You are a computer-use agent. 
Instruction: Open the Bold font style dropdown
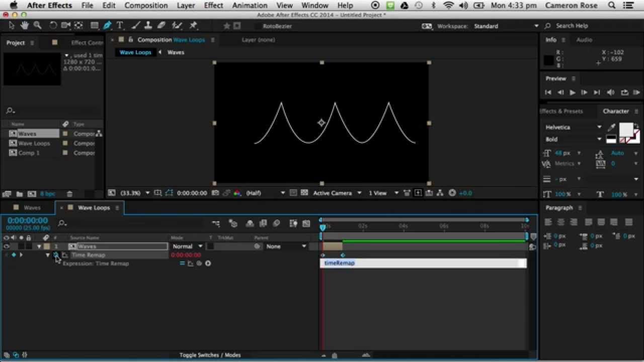click(x=574, y=139)
